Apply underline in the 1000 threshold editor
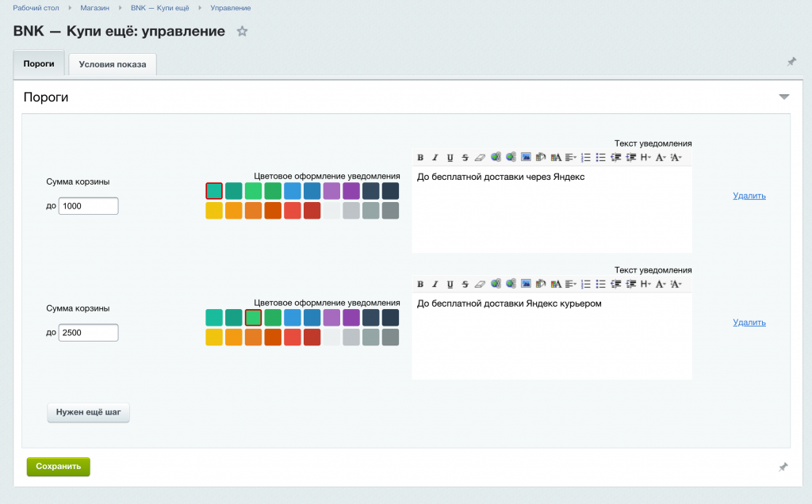Viewport: 812px width, 504px height. pyautogui.click(x=450, y=158)
